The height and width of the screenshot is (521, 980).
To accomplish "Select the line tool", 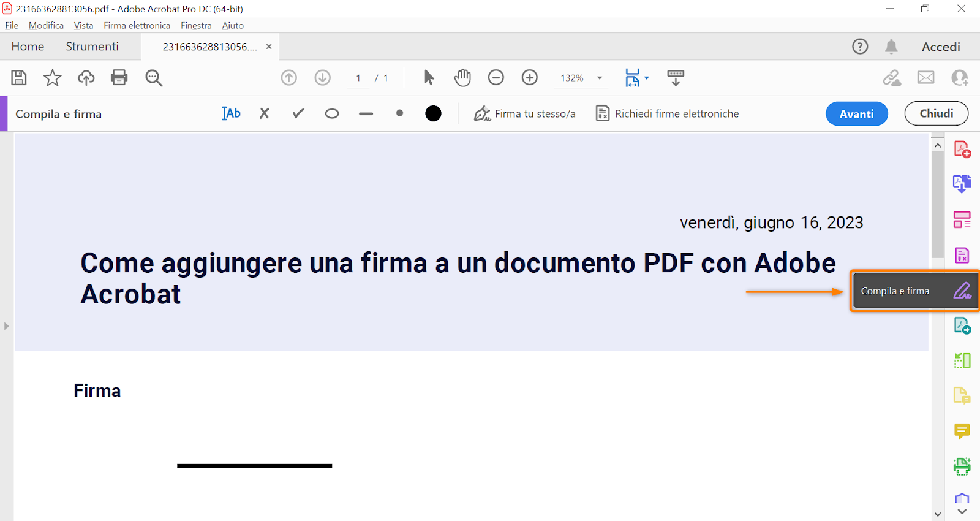I will [366, 113].
